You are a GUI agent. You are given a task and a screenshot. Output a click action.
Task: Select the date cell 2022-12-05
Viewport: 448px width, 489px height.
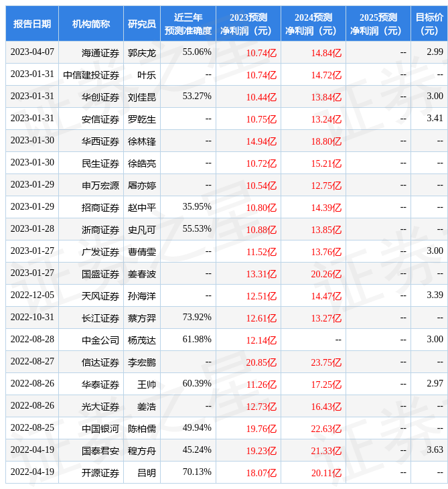[x=32, y=295]
